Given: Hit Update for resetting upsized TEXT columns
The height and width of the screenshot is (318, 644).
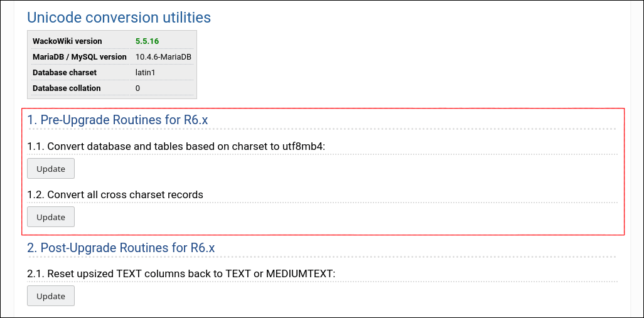Looking at the screenshot, I should pos(51,296).
